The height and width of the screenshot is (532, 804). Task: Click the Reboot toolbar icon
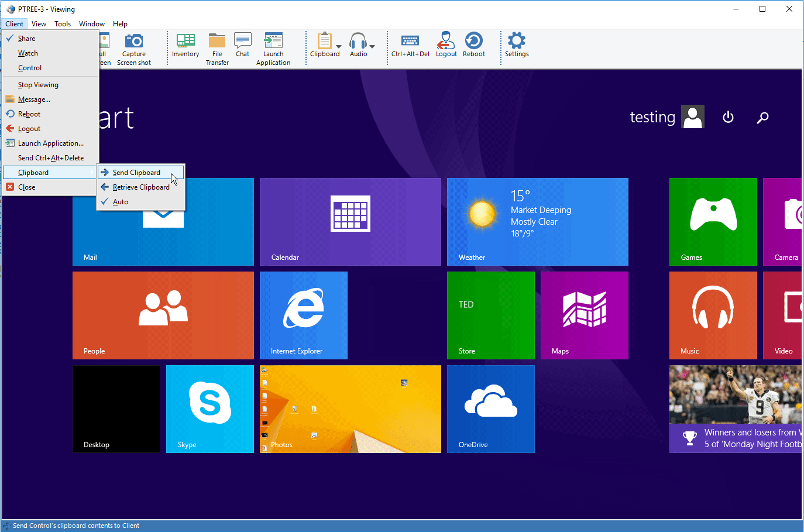474,46
